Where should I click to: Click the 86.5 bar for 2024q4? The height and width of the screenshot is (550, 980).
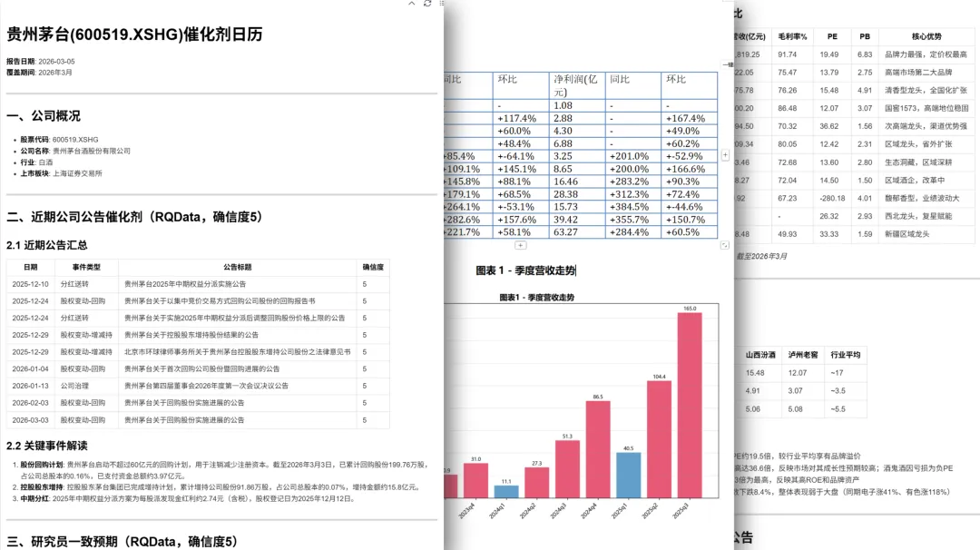[597, 449]
